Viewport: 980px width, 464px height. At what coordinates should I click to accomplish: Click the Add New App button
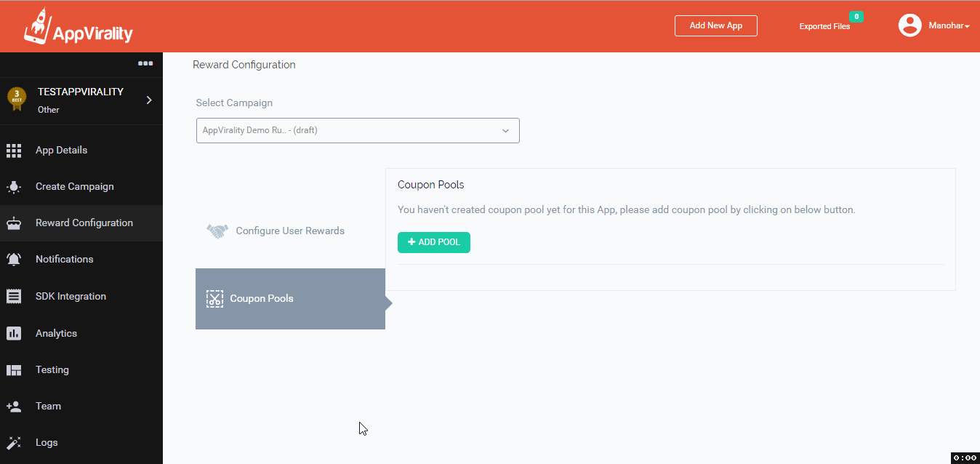pyautogui.click(x=716, y=25)
